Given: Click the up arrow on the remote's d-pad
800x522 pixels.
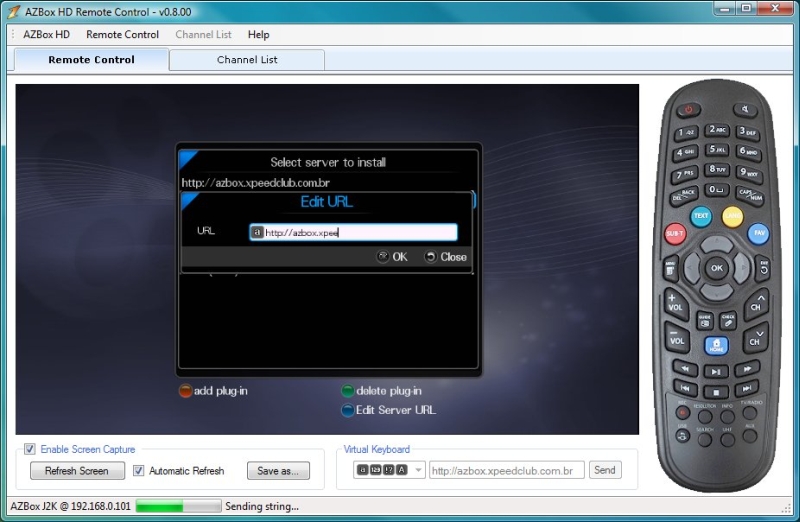Looking at the screenshot, I should [717, 243].
